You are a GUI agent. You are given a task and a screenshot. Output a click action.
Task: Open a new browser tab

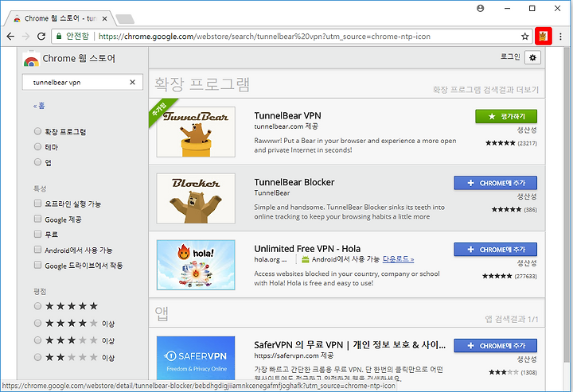[125, 18]
